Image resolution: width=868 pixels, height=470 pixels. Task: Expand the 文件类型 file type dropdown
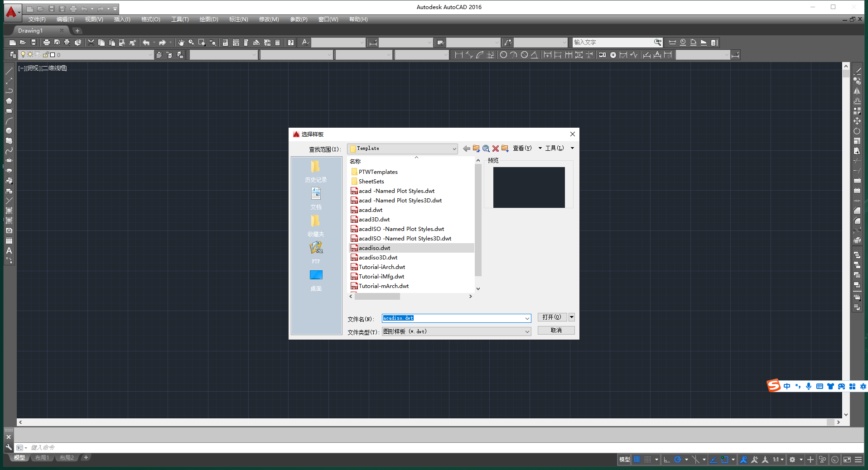pyautogui.click(x=527, y=332)
